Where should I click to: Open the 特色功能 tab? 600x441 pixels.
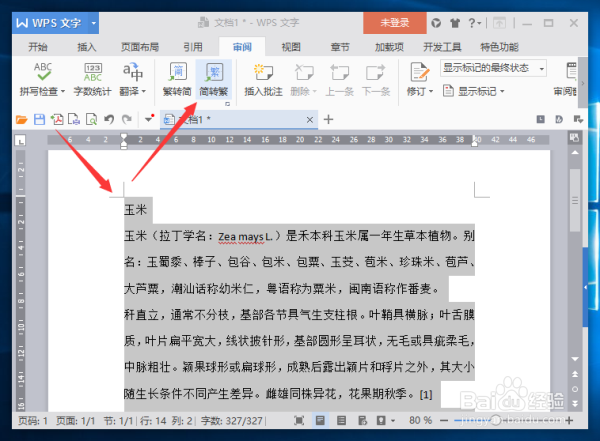click(499, 47)
